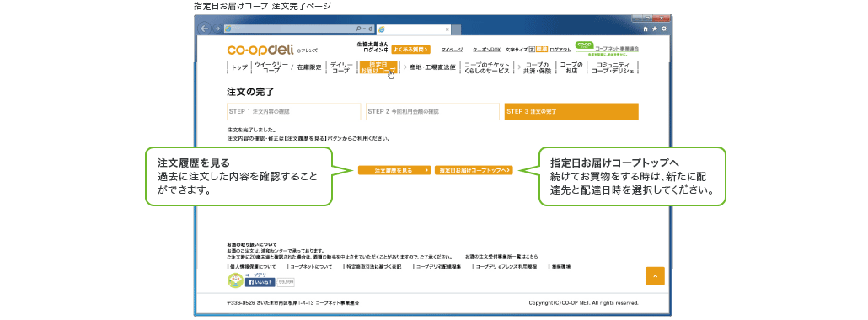Click the ログアウト link
The width and height of the screenshot is (868, 320).
[x=560, y=50]
